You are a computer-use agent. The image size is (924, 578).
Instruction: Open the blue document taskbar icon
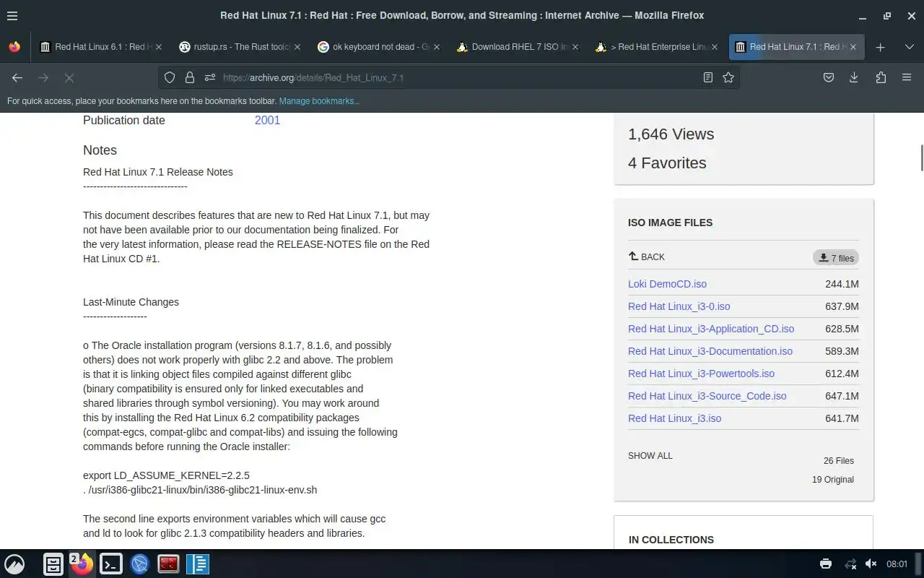198,564
